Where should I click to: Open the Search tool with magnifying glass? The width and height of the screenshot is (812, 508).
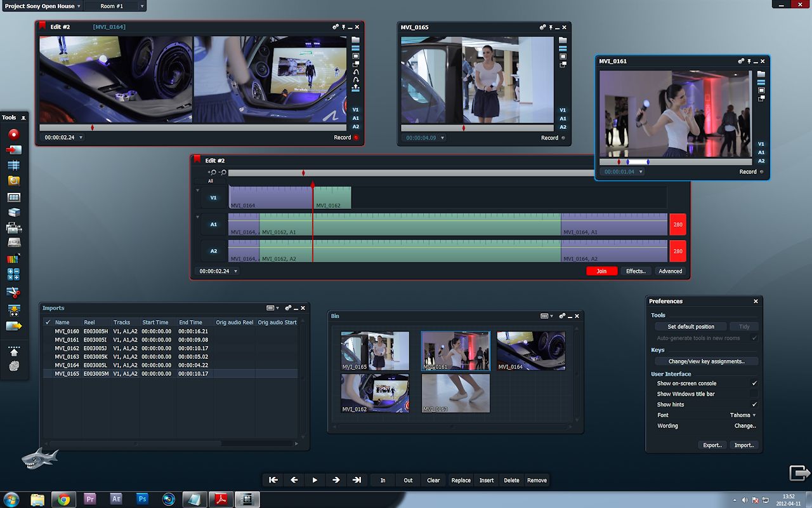click(x=13, y=181)
